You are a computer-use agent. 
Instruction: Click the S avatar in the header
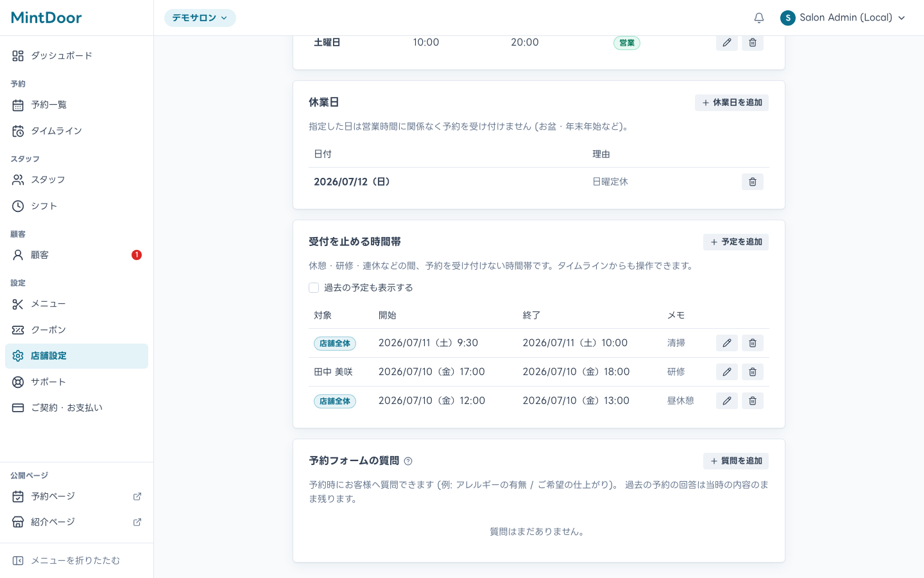pyautogui.click(x=788, y=18)
